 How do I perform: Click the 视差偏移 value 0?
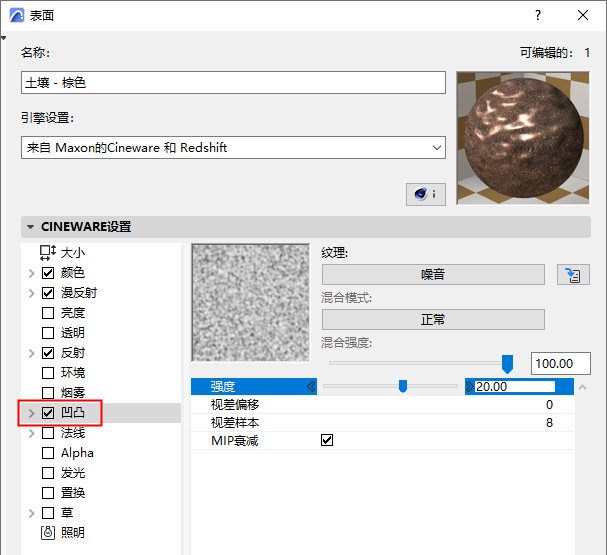(x=549, y=405)
